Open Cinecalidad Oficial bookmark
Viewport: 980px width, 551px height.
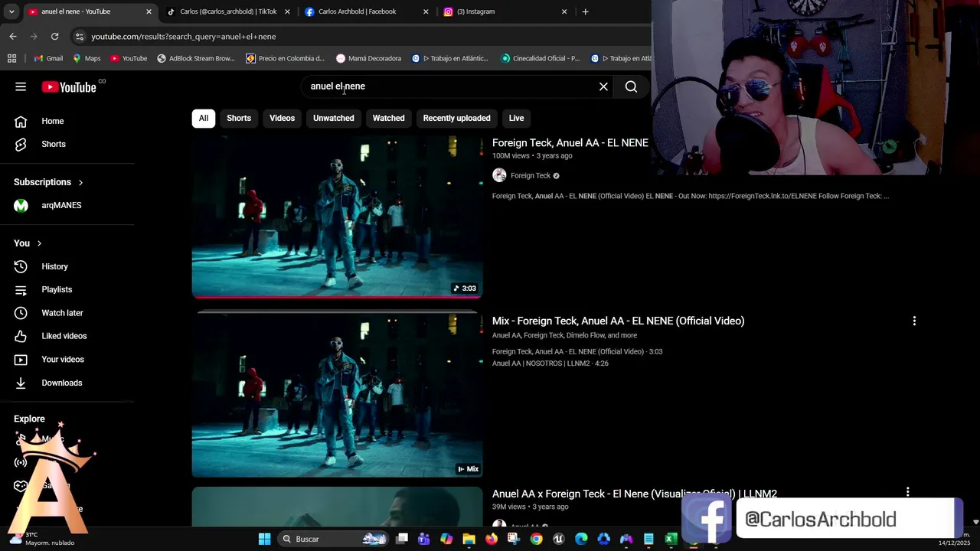click(541, 58)
